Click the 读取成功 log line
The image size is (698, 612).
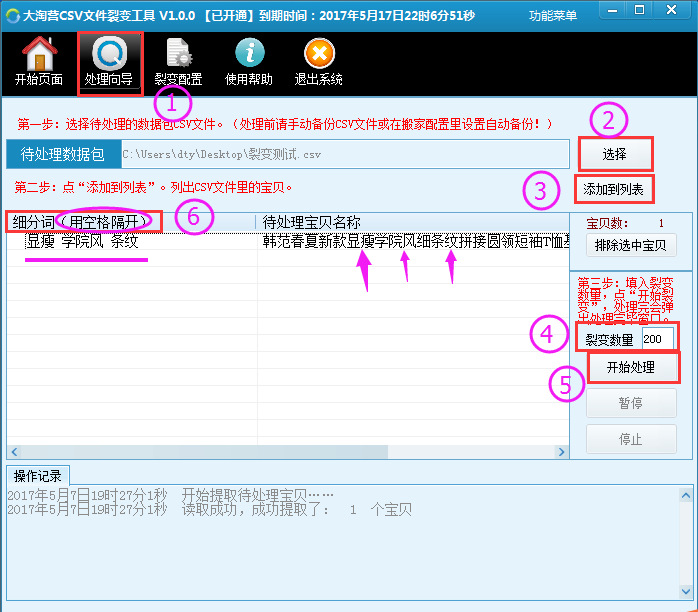click(x=210, y=510)
